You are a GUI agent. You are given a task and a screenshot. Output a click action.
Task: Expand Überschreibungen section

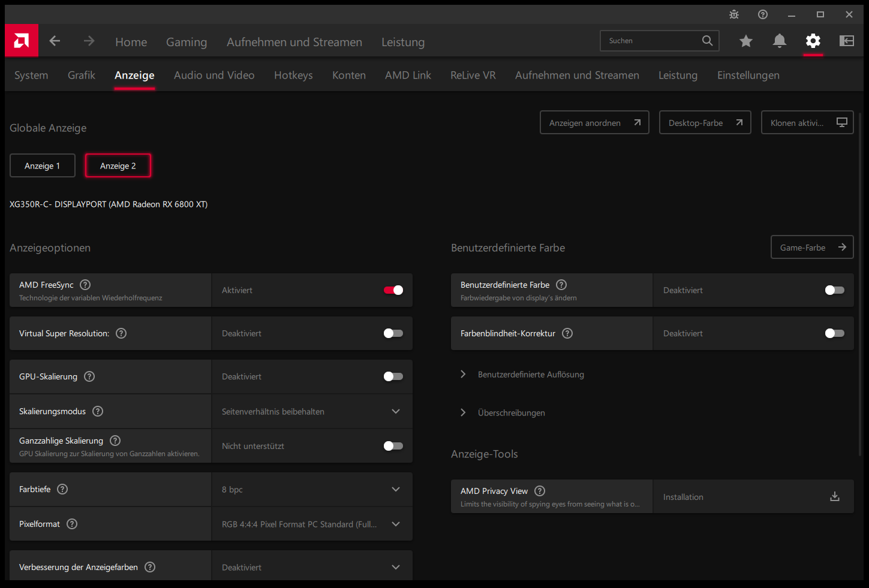coord(503,412)
